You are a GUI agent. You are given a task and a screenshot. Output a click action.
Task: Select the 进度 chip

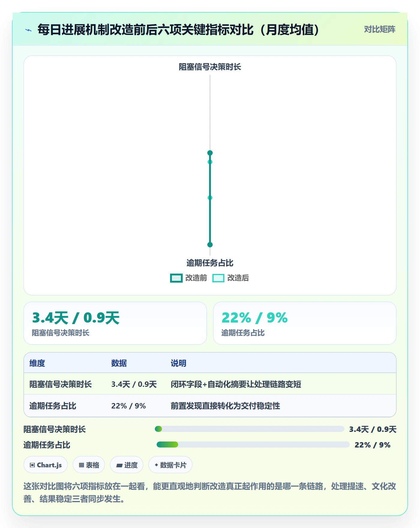(127, 465)
